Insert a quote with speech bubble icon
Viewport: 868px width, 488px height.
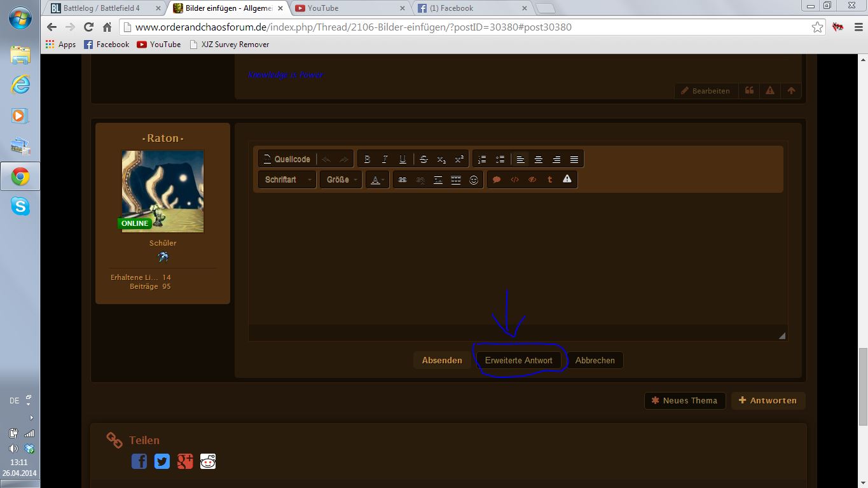pyautogui.click(x=497, y=180)
